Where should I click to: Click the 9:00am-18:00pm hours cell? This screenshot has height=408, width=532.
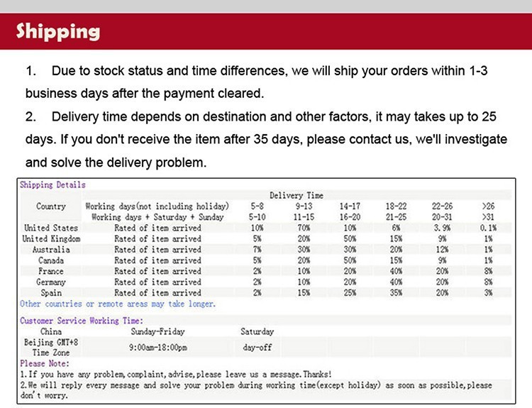coord(157,347)
